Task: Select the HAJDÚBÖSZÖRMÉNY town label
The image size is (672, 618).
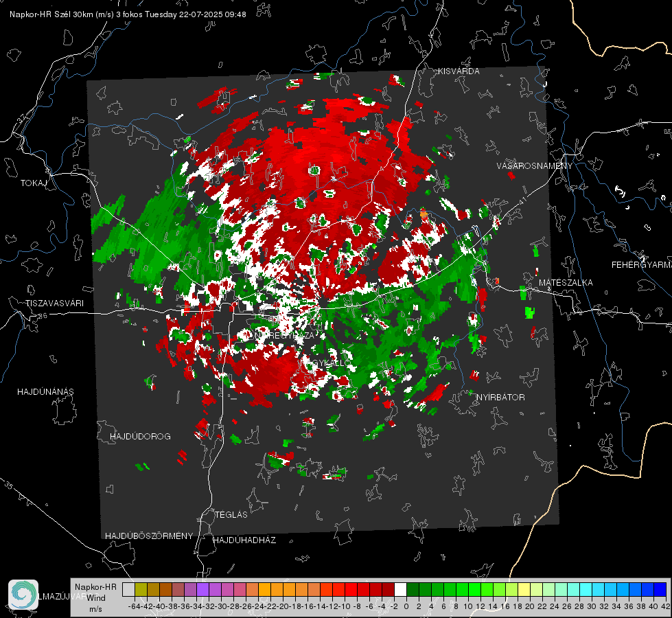Action: pos(149,536)
